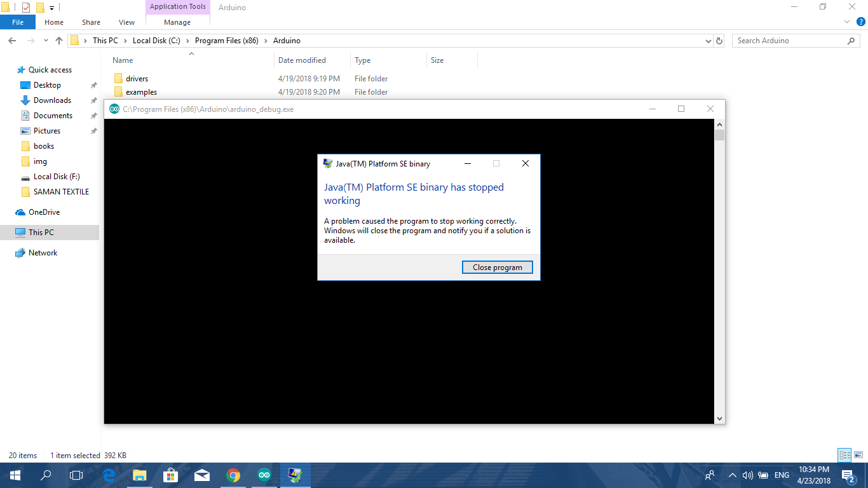Open the Mail app from the taskbar
The width and height of the screenshot is (868, 488).
202,475
